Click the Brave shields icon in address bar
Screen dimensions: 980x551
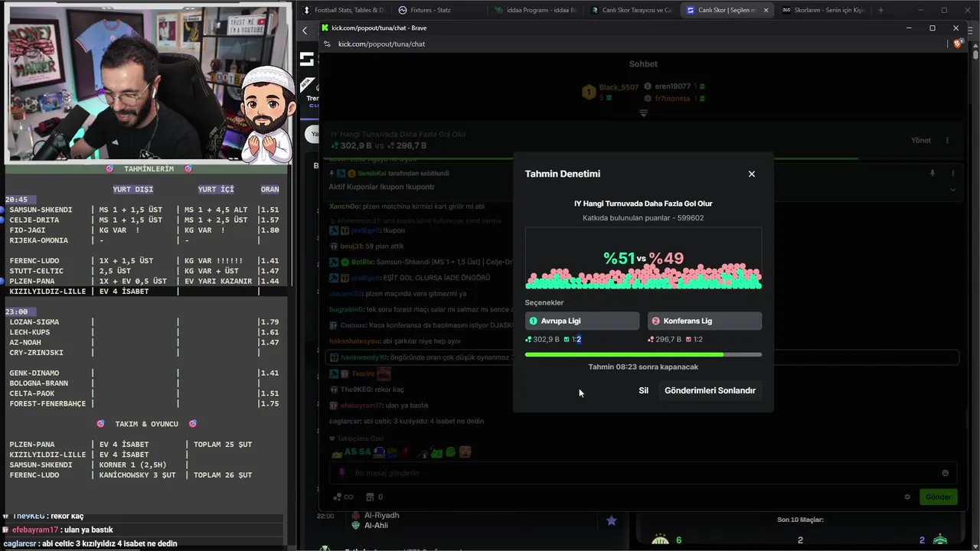[958, 44]
